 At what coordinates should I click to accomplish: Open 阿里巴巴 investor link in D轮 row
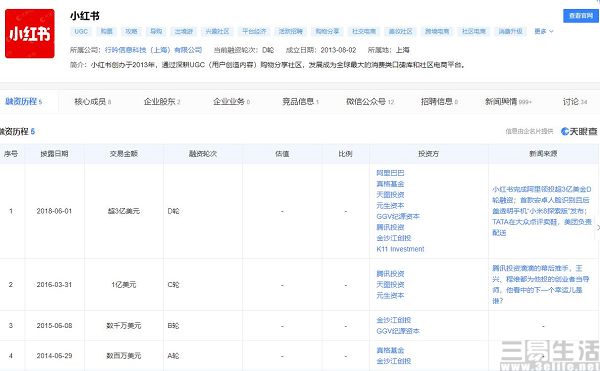click(x=390, y=173)
